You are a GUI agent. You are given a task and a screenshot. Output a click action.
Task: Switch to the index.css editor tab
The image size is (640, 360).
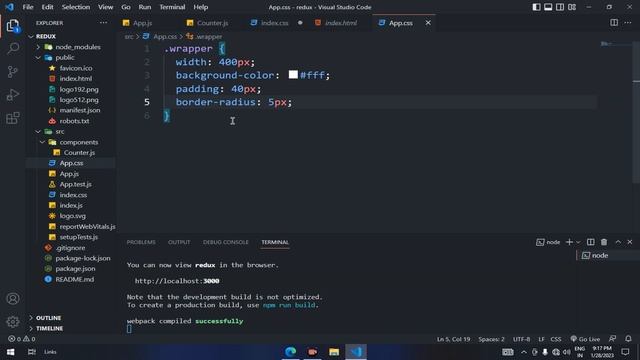pyautogui.click(x=274, y=23)
